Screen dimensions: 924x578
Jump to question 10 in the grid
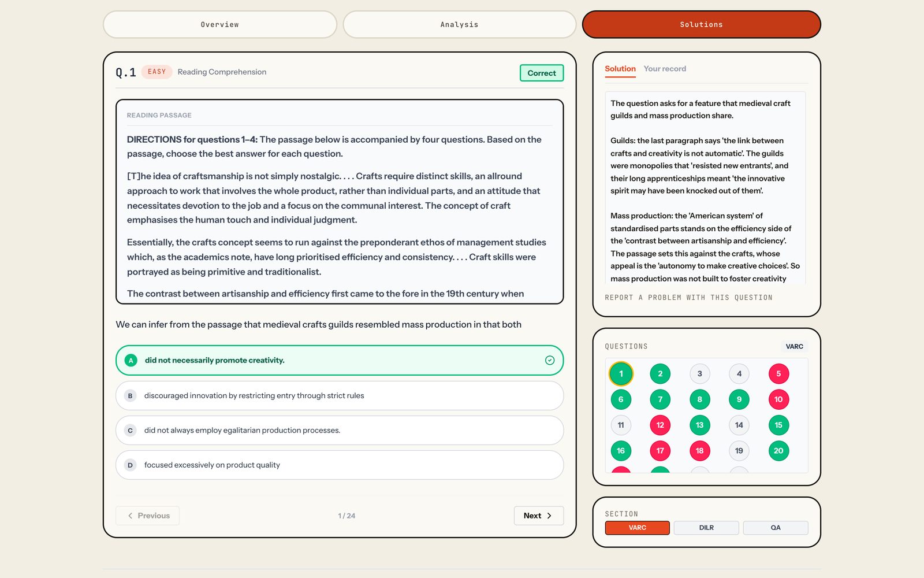778,399
